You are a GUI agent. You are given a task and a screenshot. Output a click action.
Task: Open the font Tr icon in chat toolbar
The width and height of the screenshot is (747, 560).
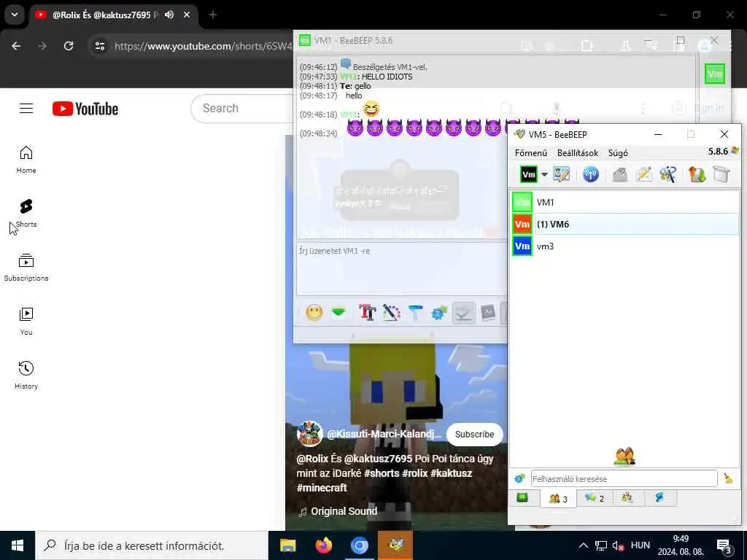click(368, 313)
